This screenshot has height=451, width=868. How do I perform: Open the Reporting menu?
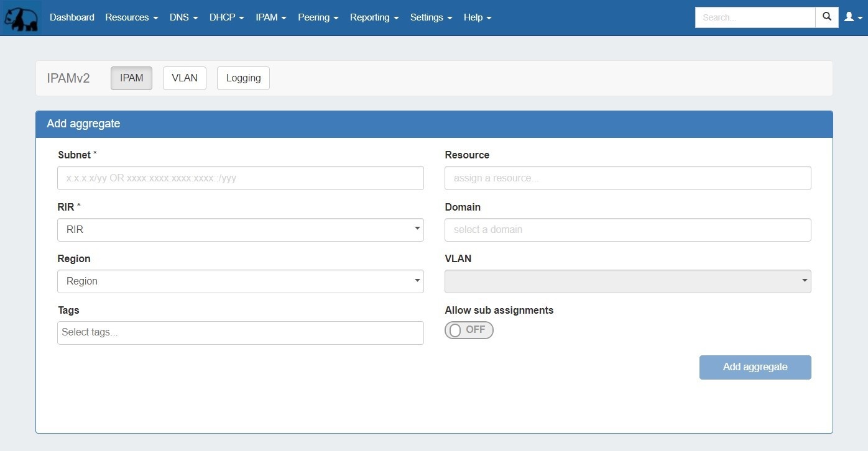(x=374, y=17)
